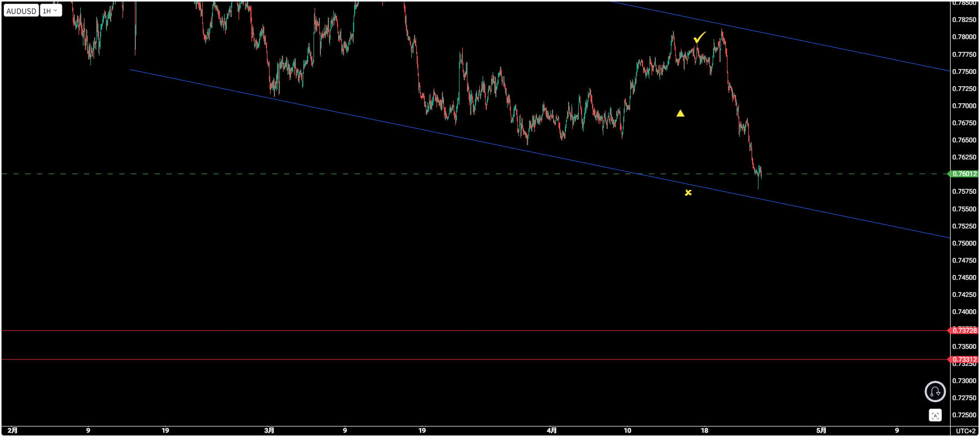Open the UTC+2 timezone selector
The image size is (980, 437).
[966, 431]
